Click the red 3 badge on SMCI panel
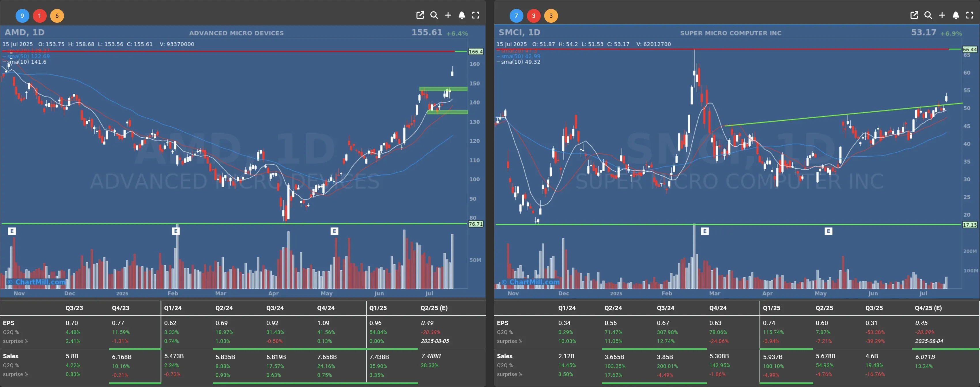This screenshot has height=387, width=980. (x=534, y=16)
